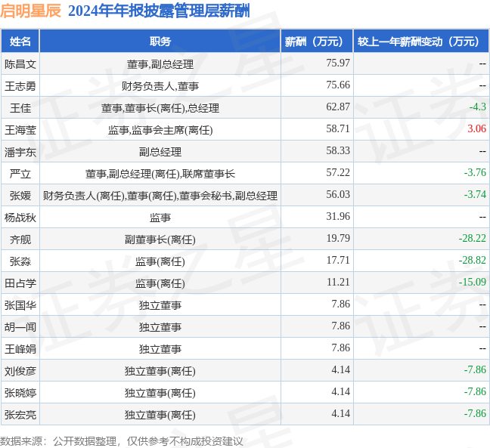Screen dimensions: 490x448
Task: Click 刘俊彦's position 独立董事(离任)
Action: [160, 371]
